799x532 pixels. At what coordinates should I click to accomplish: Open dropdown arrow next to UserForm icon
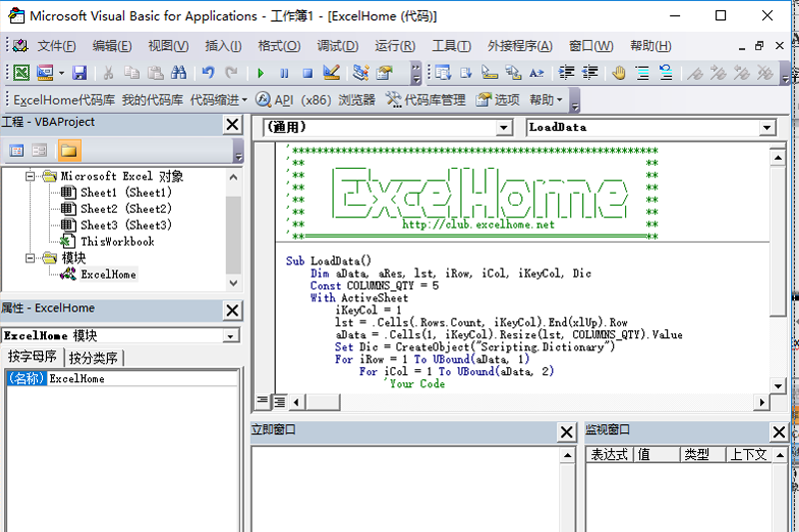61,73
